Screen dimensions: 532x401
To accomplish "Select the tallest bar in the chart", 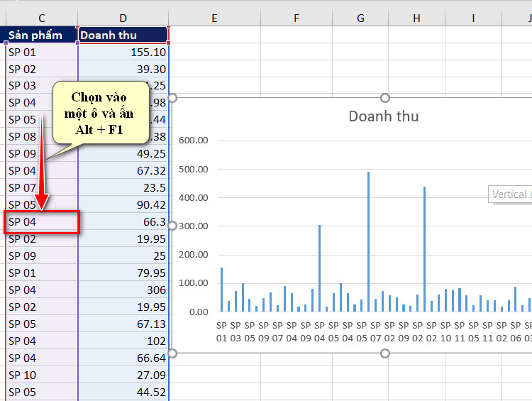I will pos(368,241).
